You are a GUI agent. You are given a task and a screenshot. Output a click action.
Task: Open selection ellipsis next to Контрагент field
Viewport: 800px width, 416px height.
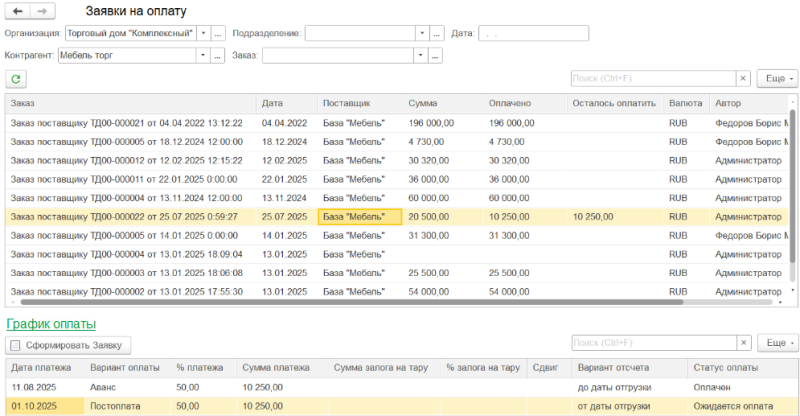pyautogui.click(x=219, y=55)
